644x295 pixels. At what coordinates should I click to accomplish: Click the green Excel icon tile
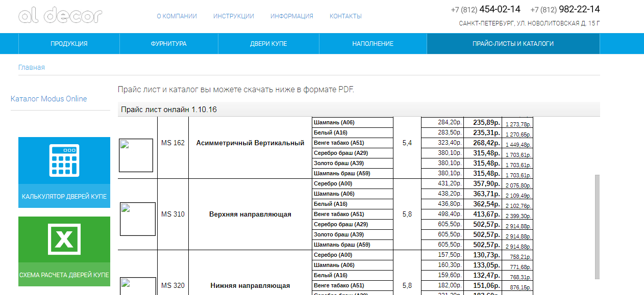(x=64, y=239)
